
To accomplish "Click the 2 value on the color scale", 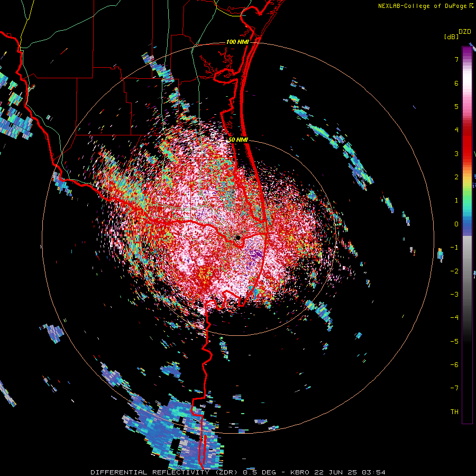I will pyautogui.click(x=456, y=177).
